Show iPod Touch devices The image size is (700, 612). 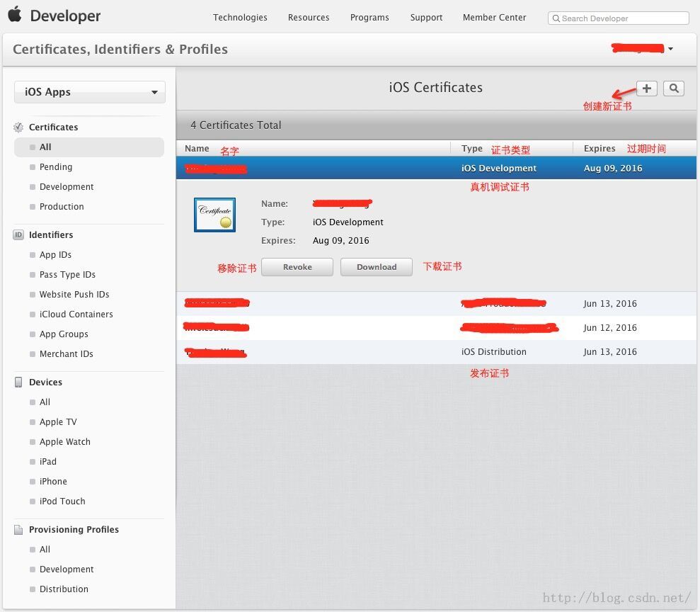click(62, 501)
